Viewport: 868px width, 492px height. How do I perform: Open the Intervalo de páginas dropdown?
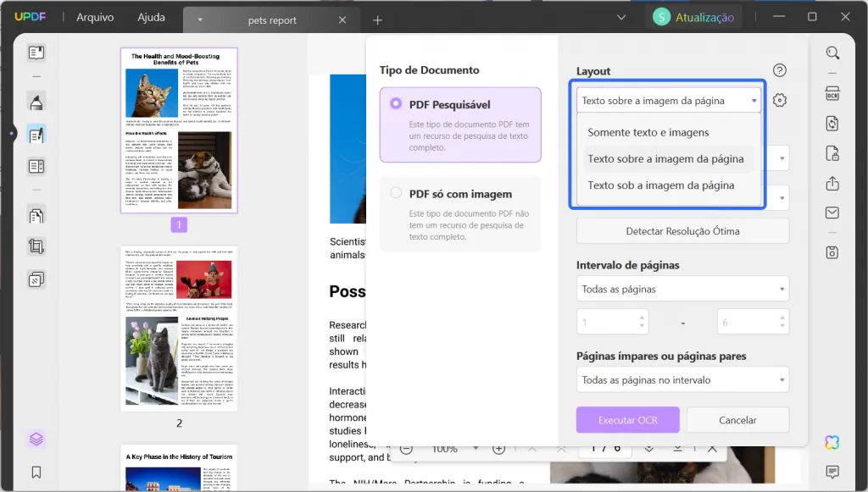click(682, 288)
